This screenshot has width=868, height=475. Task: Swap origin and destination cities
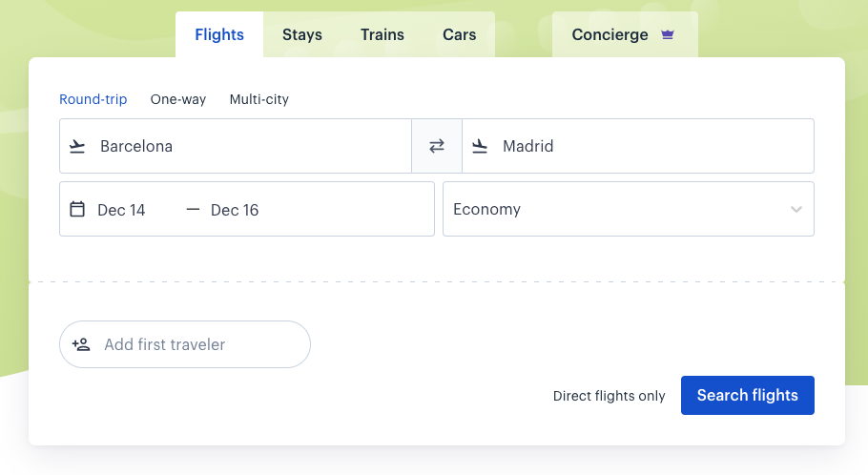pyautogui.click(x=437, y=146)
